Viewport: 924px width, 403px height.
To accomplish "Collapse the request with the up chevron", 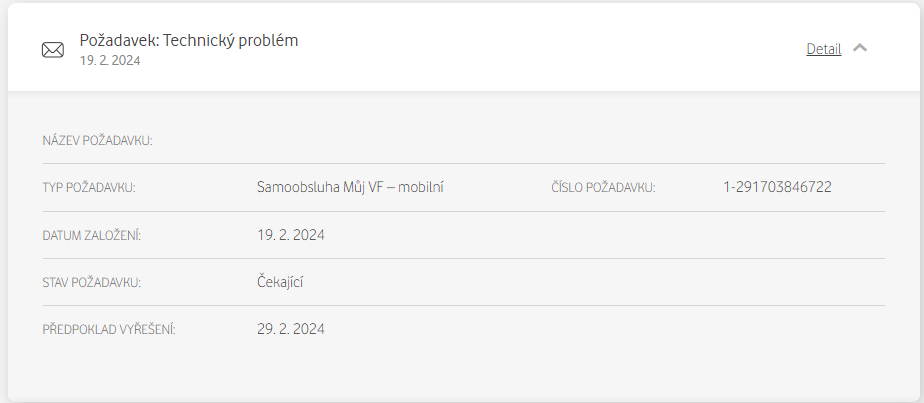I will 860,48.
